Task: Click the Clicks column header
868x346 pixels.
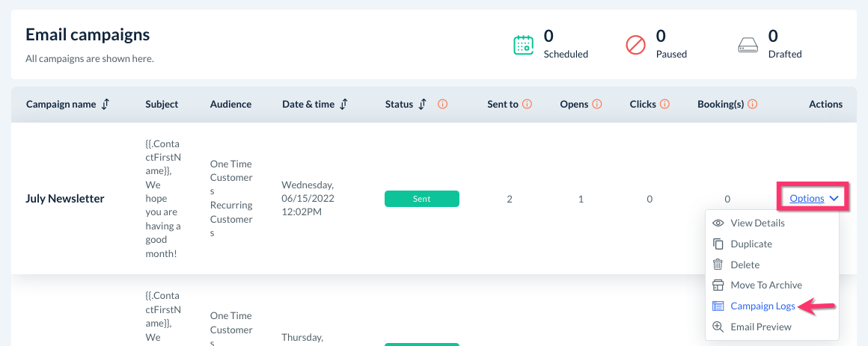Action: coord(643,104)
